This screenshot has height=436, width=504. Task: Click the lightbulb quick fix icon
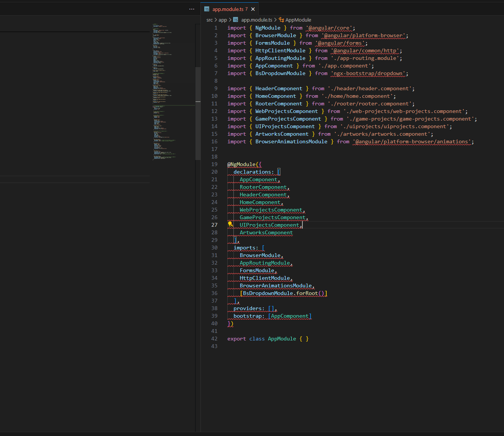(x=230, y=224)
